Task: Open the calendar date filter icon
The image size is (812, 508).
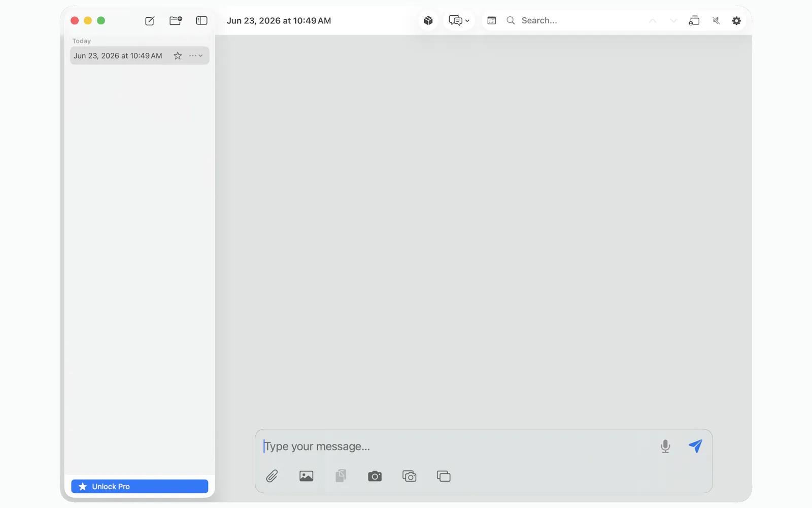Action: 491,21
